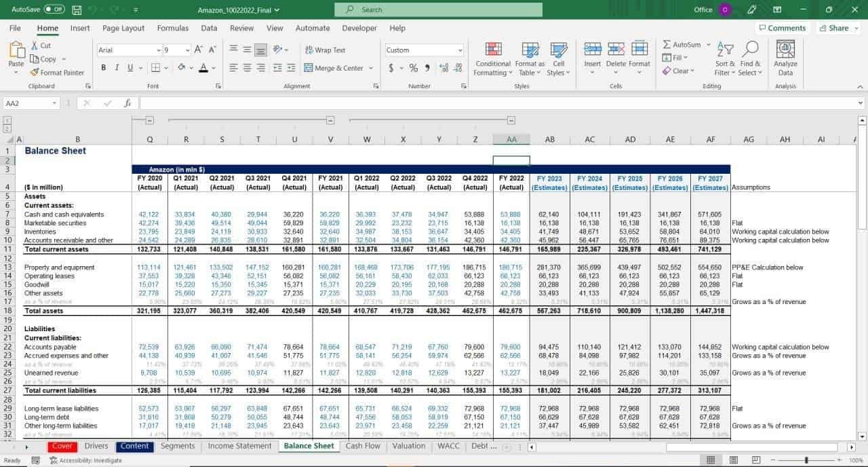Viewport: 868px width, 467px height.
Task: Toggle Wrap Text
Action: [325, 50]
